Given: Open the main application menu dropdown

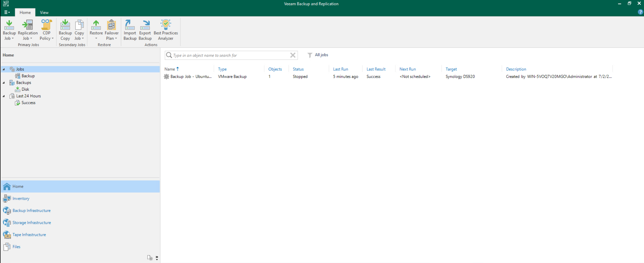Looking at the screenshot, I should [x=7, y=12].
